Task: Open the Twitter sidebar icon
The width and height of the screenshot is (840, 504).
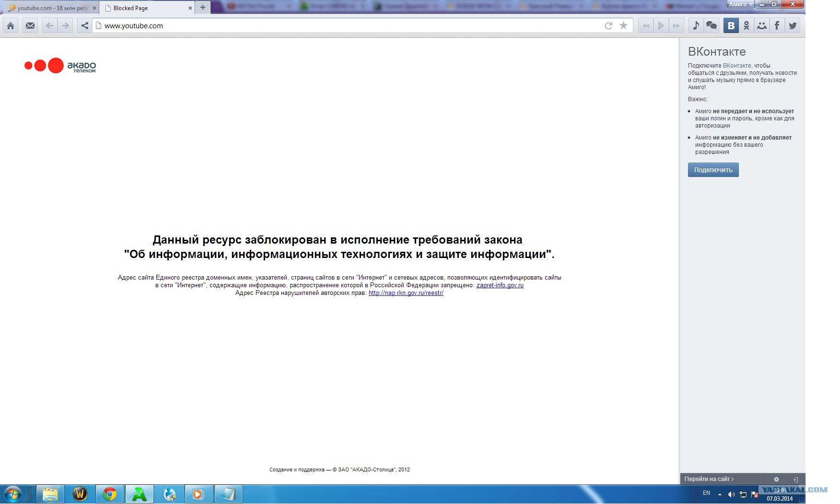Action: 793,26
